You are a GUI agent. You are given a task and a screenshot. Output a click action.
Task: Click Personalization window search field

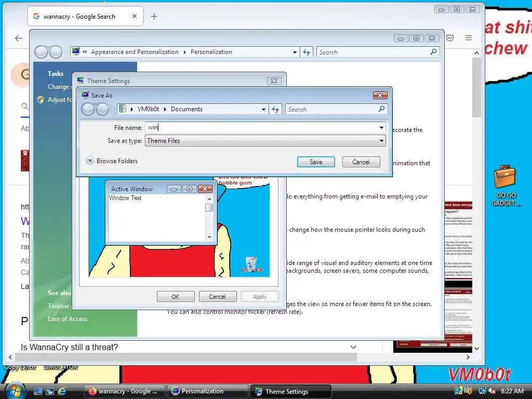point(373,52)
